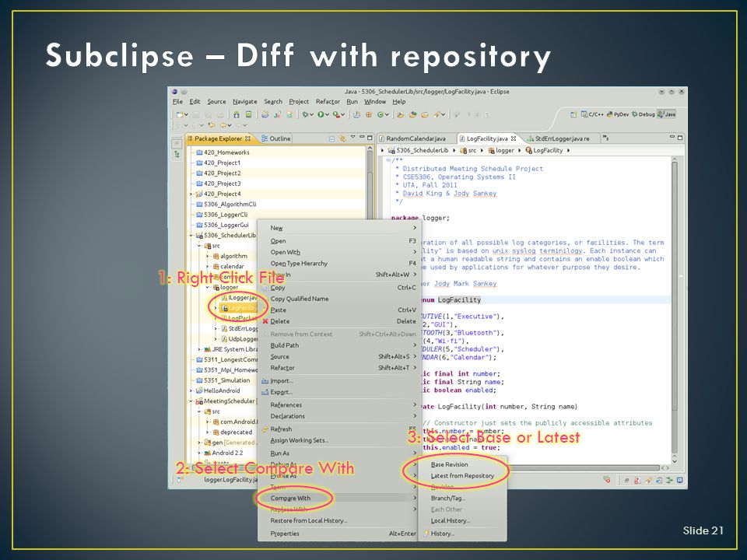Select the Java perspective button
Screen dimensions: 747x560
click(x=667, y=114)
